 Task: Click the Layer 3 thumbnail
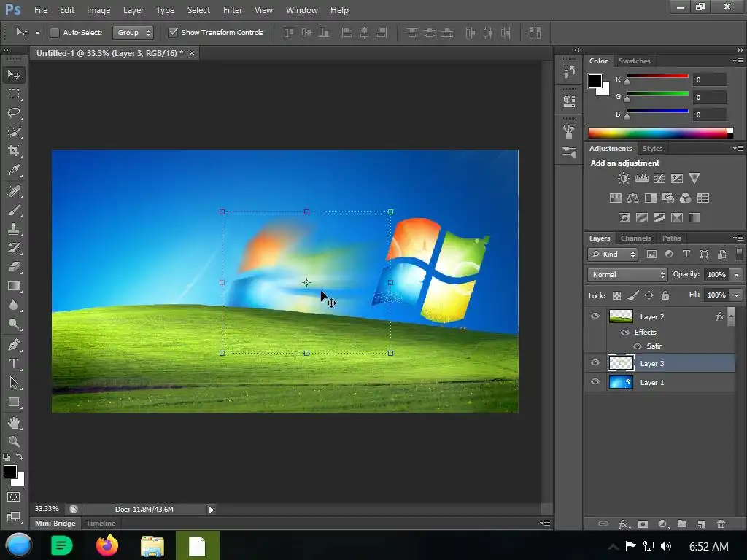pyautogui.click(x=621, y=363)
